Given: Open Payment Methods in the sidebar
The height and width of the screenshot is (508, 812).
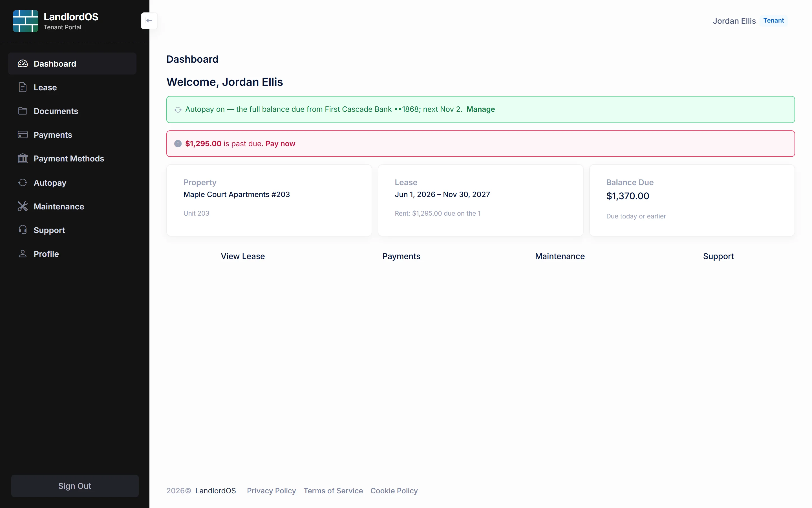Looking at the screenshot, I should 72,158.
